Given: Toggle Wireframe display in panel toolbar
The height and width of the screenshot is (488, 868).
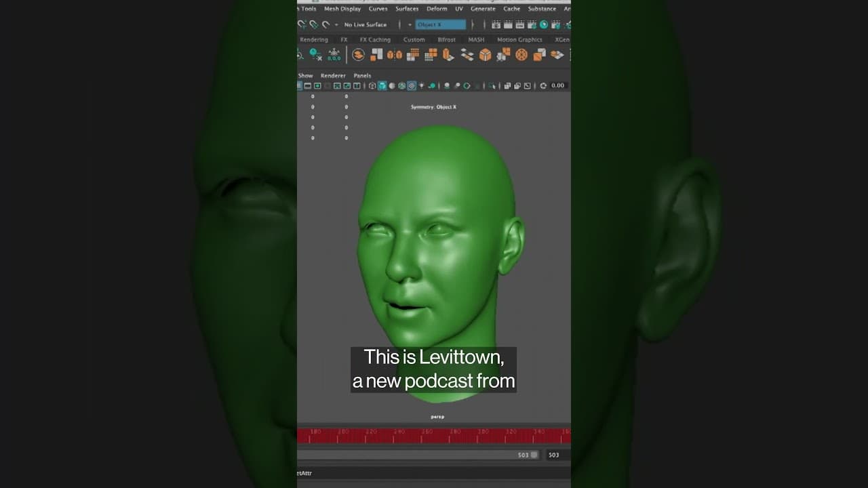Looking at the screenshot, I should (x=372, y=85).
